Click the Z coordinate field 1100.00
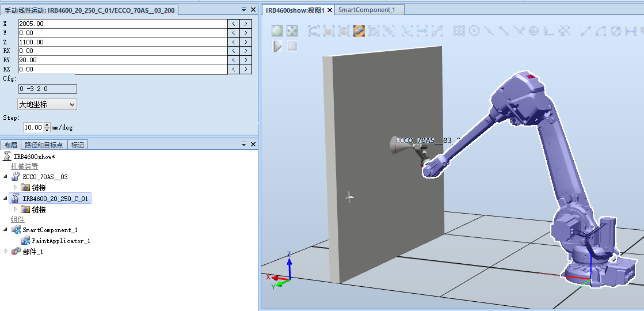644x311 pixels. pyautogui.click(x=123, y=42)
